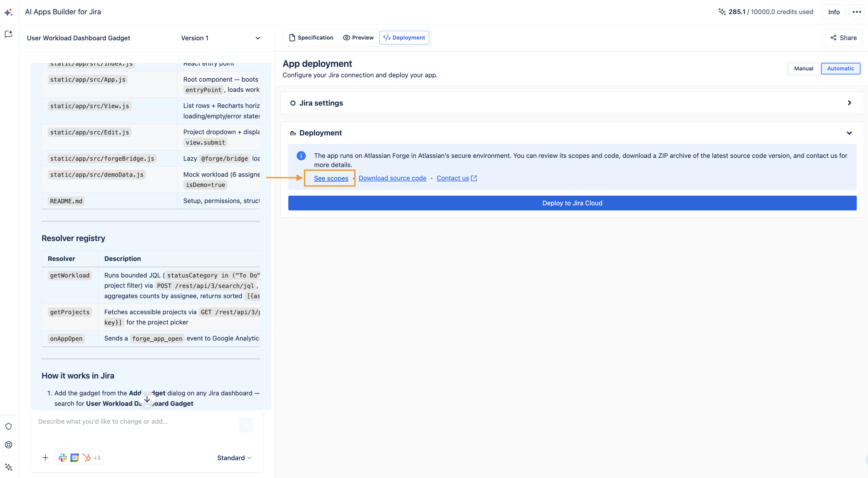Image resolution: width=868 pixels, height=478 pixels.
Task: Click the entryPoint code chip
Action: coord(203,90)
